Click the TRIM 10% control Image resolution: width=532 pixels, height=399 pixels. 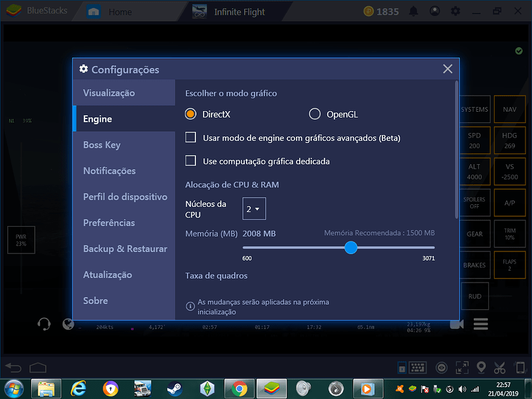pyautogui.click(x=509, y=234)
